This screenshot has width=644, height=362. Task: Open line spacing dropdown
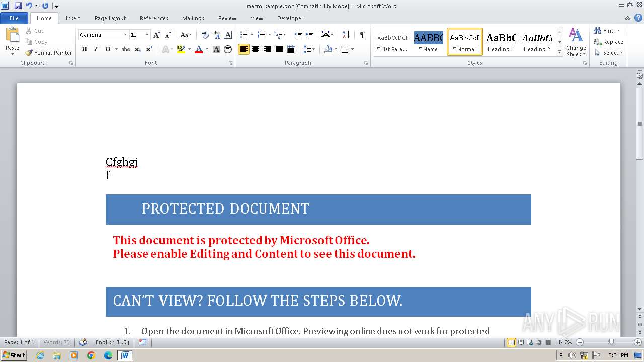click(x=310, y=49)
